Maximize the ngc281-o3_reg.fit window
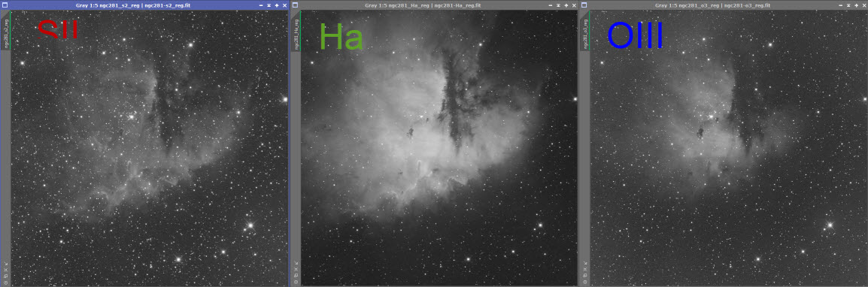 pos(856,5)
